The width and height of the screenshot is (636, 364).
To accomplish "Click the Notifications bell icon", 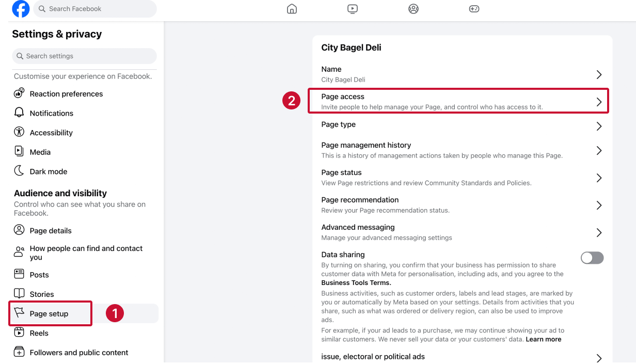I will click(x=19, y=113).
